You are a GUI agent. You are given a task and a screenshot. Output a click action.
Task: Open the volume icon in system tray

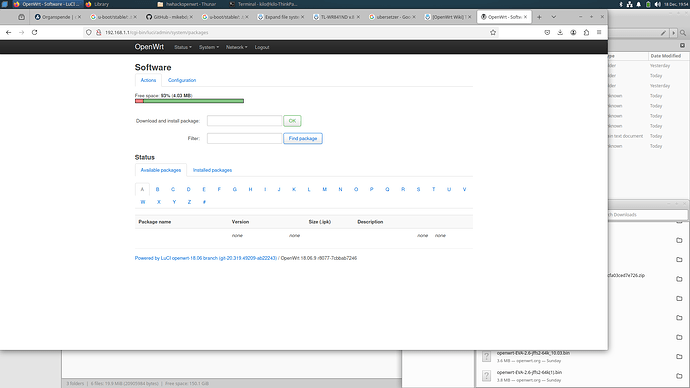[657, 4]
